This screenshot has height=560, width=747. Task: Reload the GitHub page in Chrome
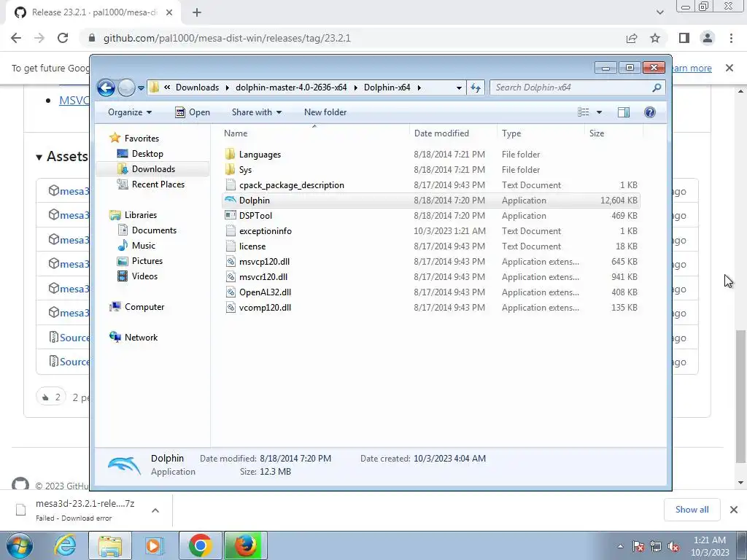tap(63, 38)
